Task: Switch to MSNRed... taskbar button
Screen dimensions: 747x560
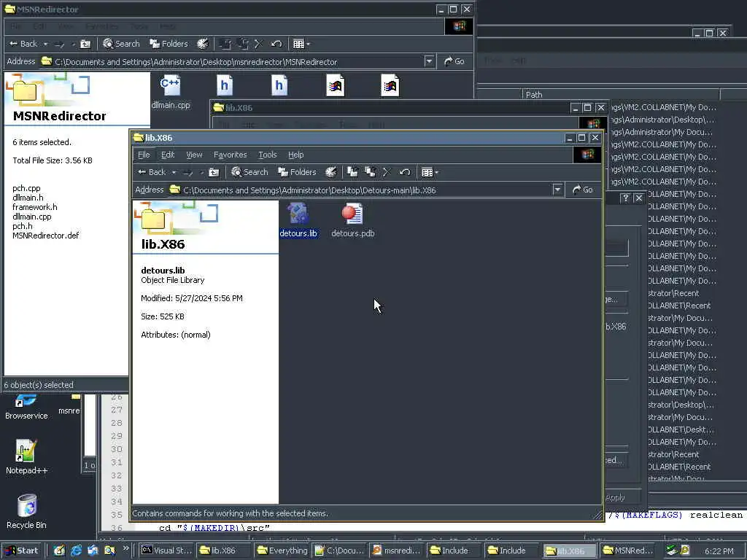Action: pyautogui.click(x=627, y=551)
